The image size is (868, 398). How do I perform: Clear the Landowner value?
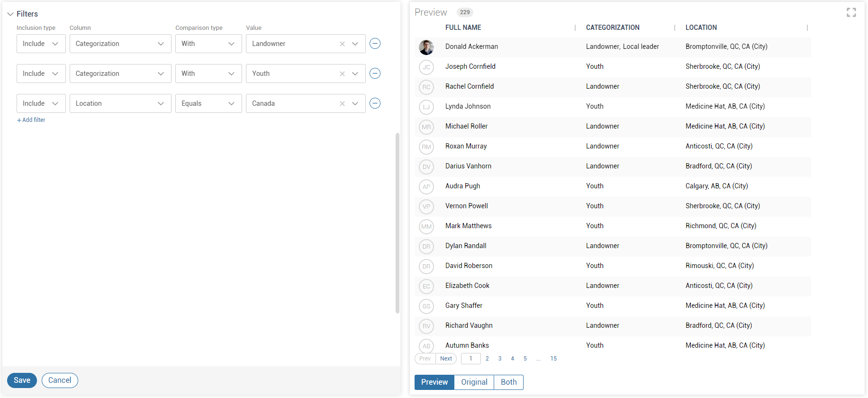342,44
